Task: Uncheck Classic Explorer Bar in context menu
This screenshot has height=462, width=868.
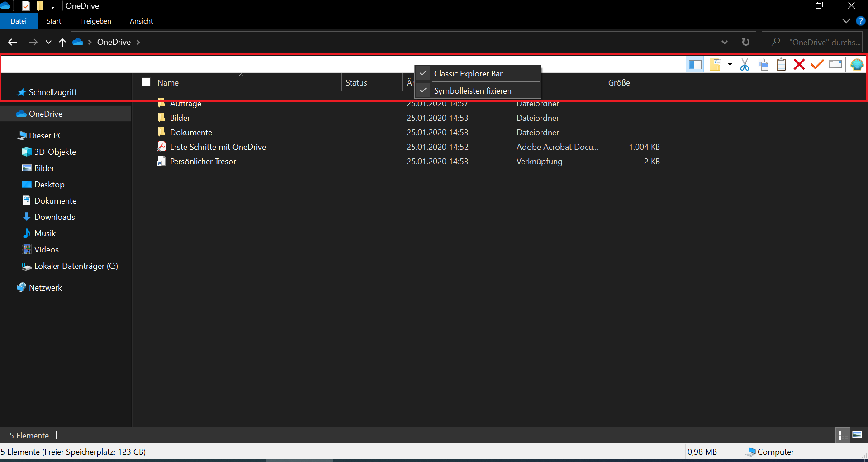Action: click(478, 73)
